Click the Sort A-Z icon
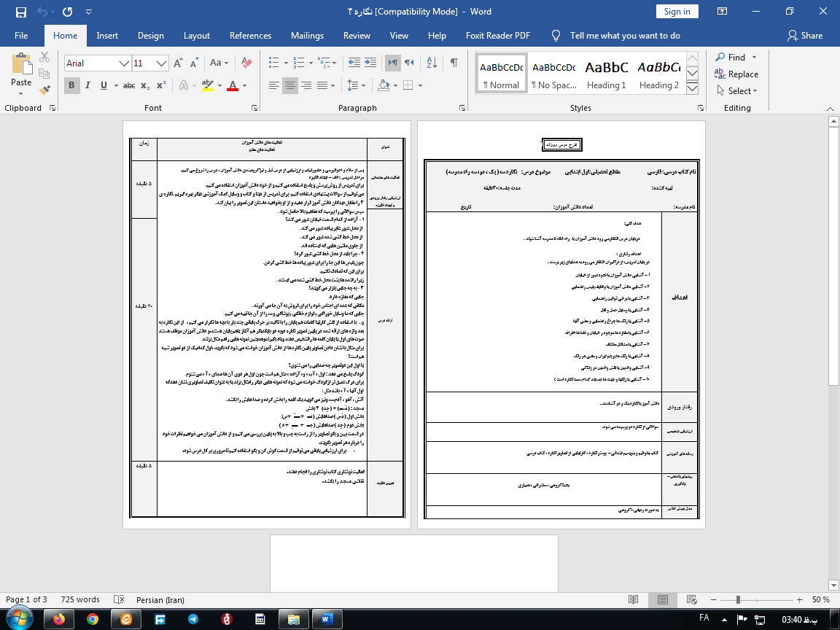 point(432,63)
